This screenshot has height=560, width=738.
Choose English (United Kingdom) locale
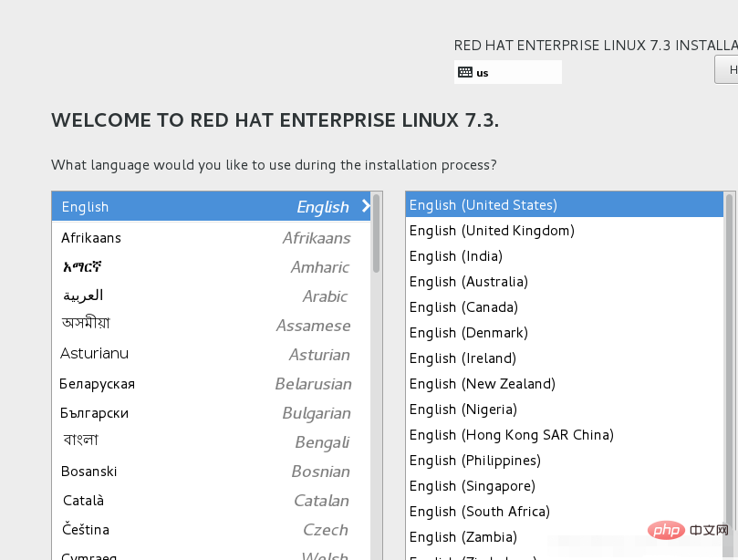[x=565, y=231]
